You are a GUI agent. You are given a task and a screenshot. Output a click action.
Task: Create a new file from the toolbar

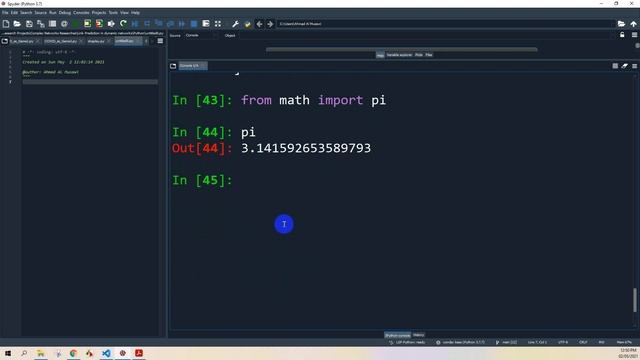point(6,24)
